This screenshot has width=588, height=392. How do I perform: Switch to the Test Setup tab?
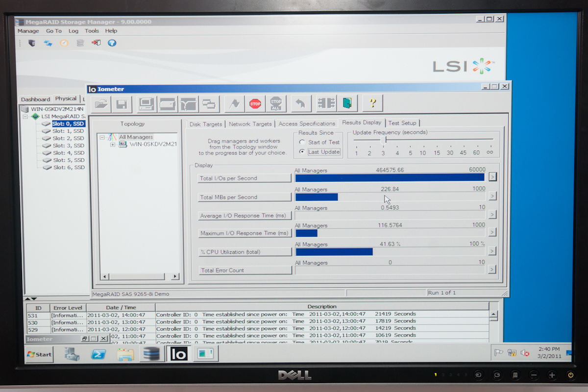(x=402, y=123)
